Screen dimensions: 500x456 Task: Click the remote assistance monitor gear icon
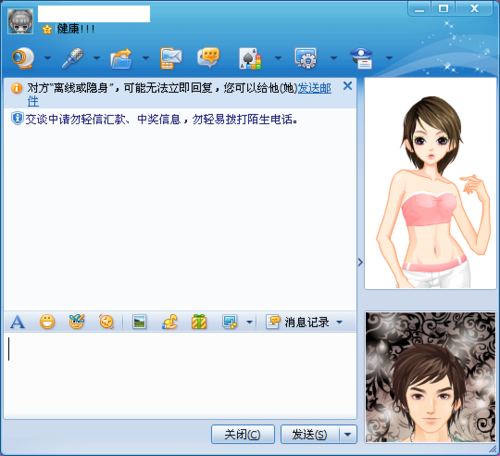click(x=306, y=58)
